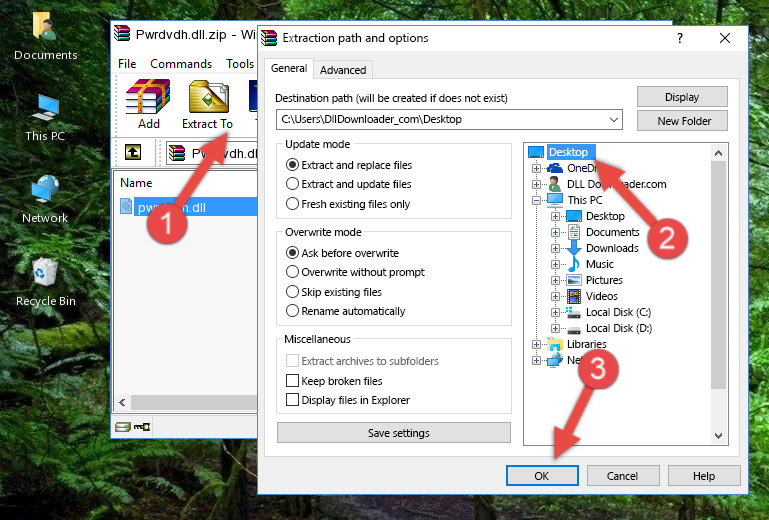Open destination path dropdown arrow
The width and height of the screenshot is (769, 520).
614,119
